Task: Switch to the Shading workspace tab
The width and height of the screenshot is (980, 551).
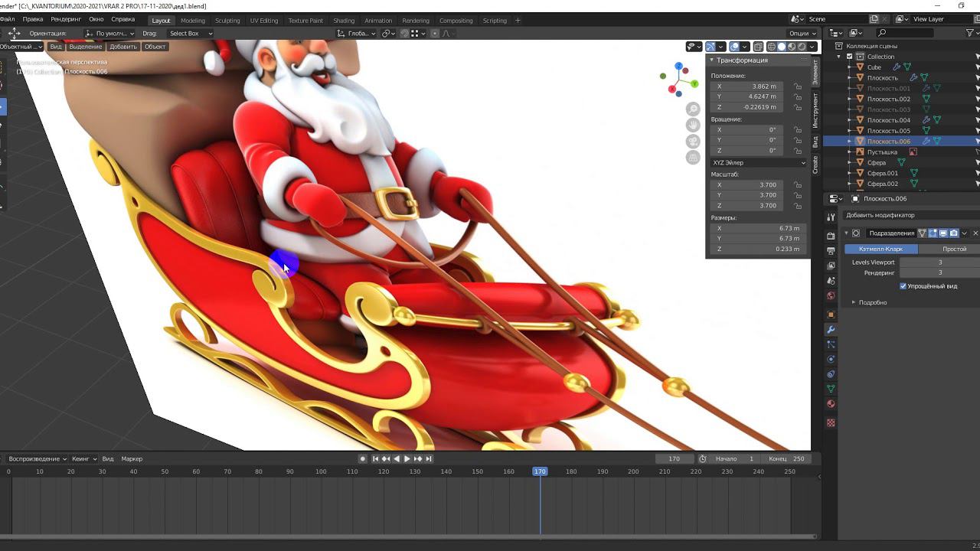Action: pos(344,21)
